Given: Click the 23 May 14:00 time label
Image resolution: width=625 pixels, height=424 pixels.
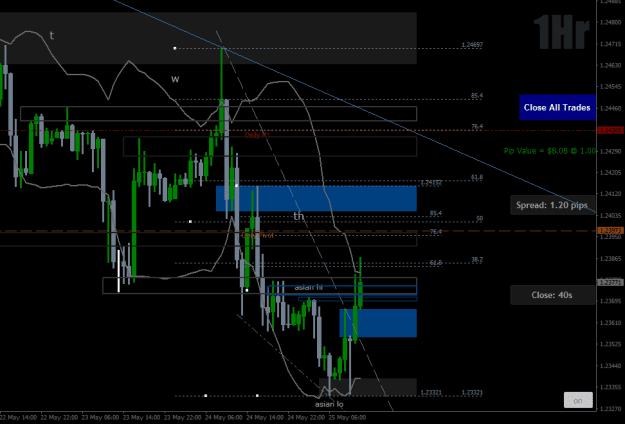Looking at the screenshot, I should (142, 418).
